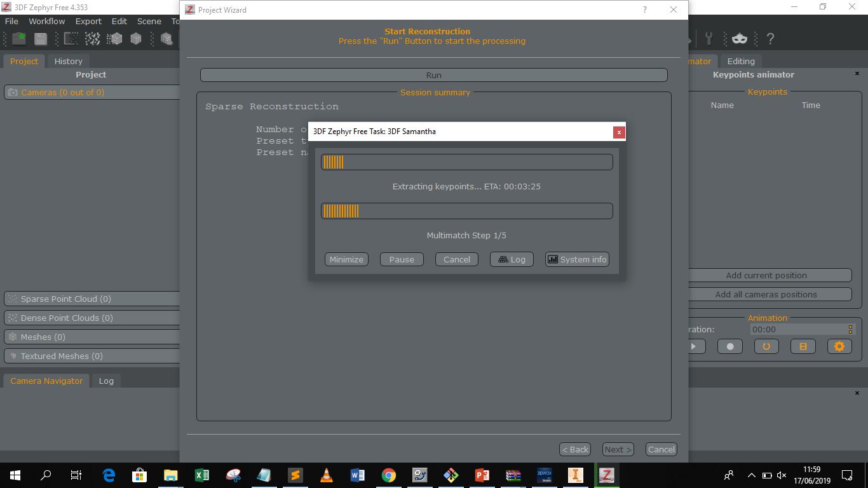The width and height of the screenshot is (868, 488).
Task: Open the Windows Start menu
Action: pyautogui.click(x=15, y=475)
